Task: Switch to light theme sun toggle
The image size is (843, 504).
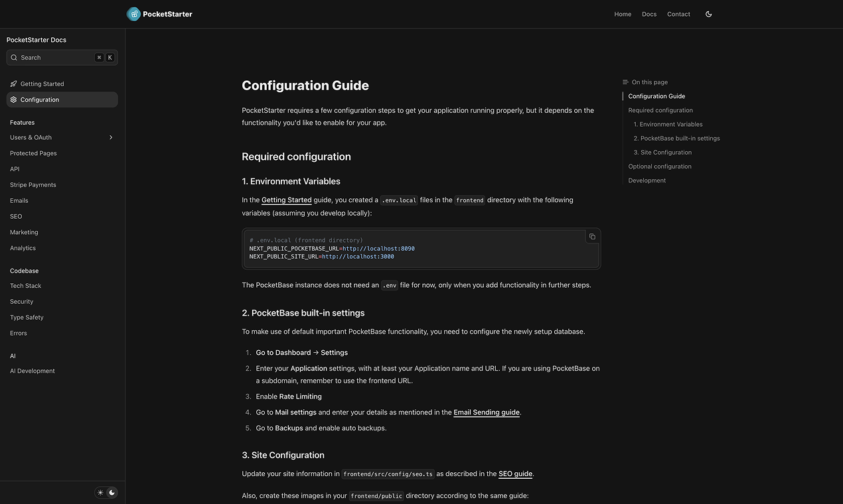Action: (101, 493)
